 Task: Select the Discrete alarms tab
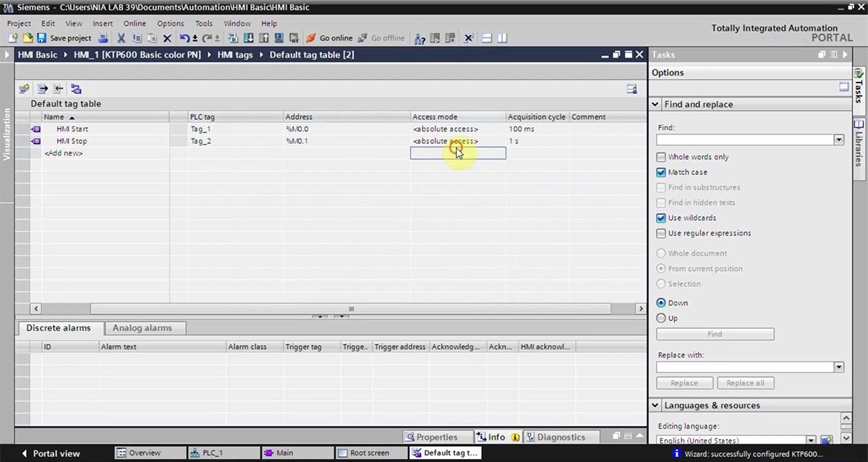(x=59, y=328)
